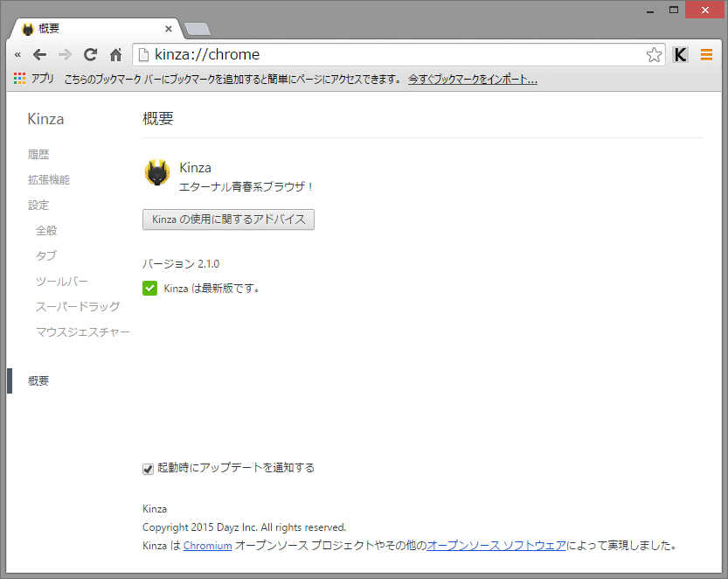728x579 pixels.
Task: Disable 起動時にアップデートを通知する checkbox
Action: [148, 468]
